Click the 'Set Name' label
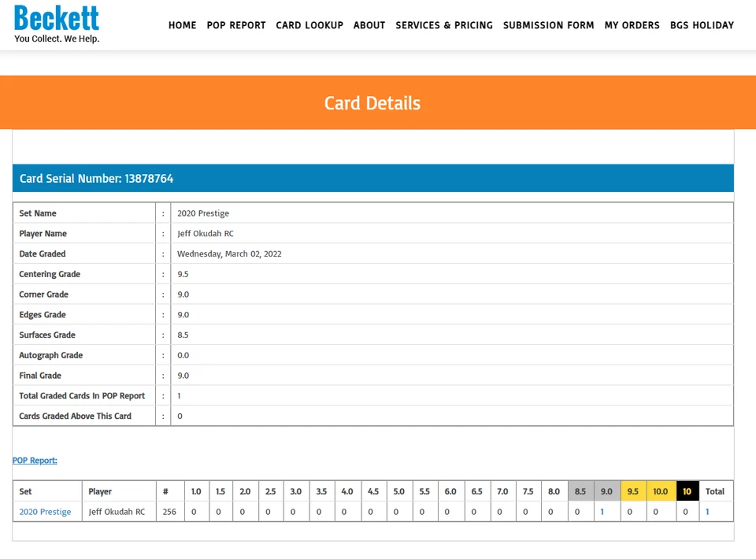Image resolution: width=756 pixels, height=559 pixels. pos(38,213)
